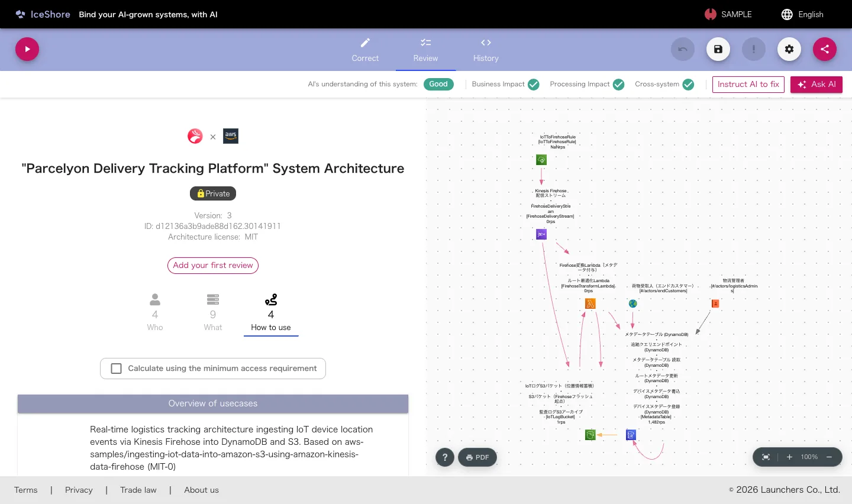The height and width of the screenshot is (504, 852).
Task: Open the History tab
Action: coord(486,50)
